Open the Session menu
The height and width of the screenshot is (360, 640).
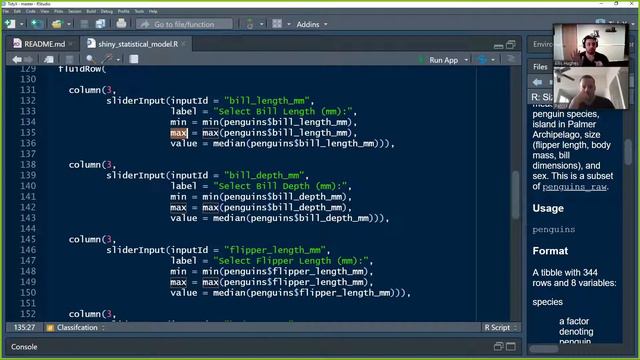(74, 11)
